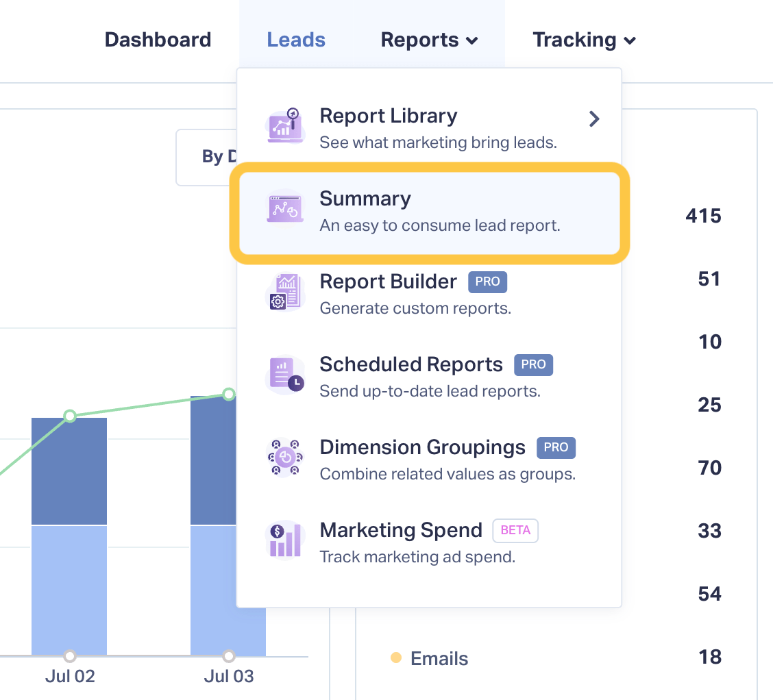The width and height of the screenshot is (773, 700).
Task: Click the Emails legend label
Action: coord(439,659)
